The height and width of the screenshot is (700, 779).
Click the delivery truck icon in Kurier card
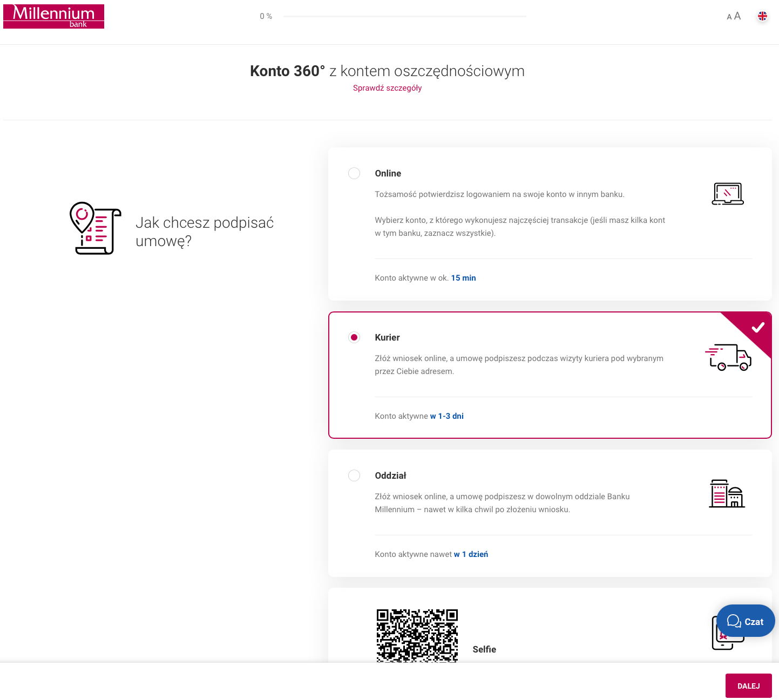coord(728,357)
